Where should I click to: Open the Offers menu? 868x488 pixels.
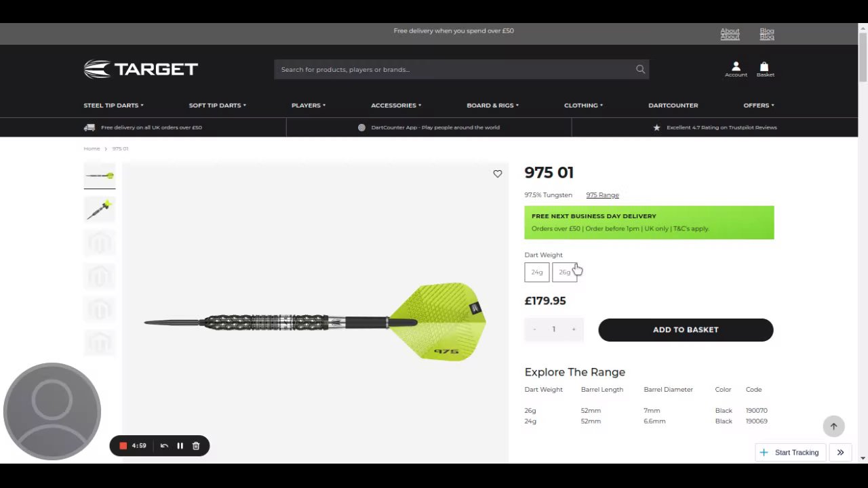click(759, 106)
